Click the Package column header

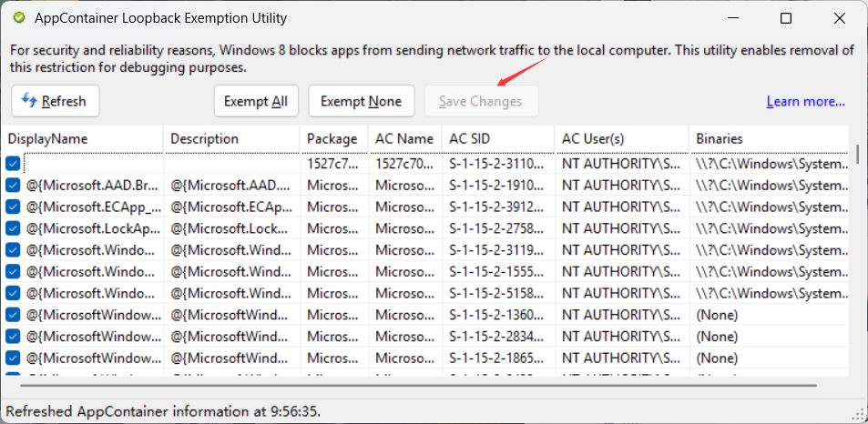(332, 138)
